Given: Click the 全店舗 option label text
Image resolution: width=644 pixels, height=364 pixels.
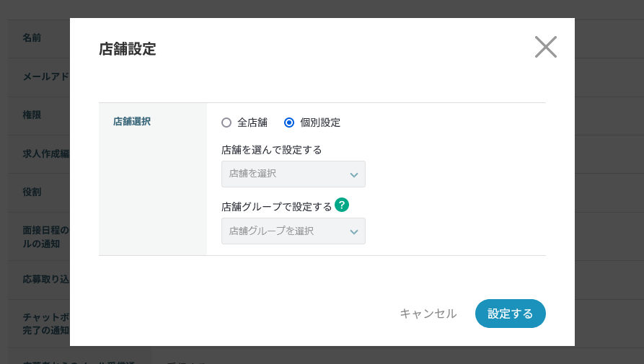Looking at the screenshot, I should 252,123.
